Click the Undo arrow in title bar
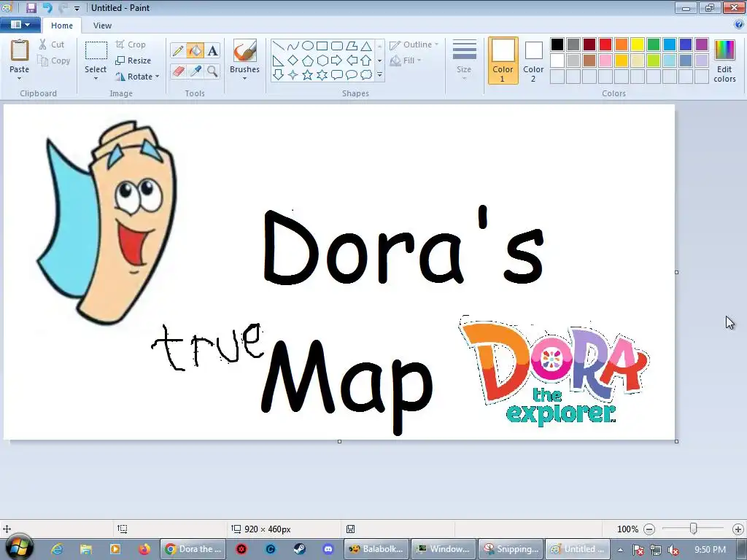 [x=47, y=7]
